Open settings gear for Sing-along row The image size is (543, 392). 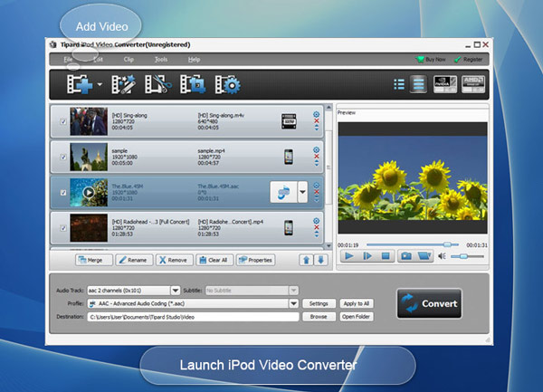(x=316, y=114)
